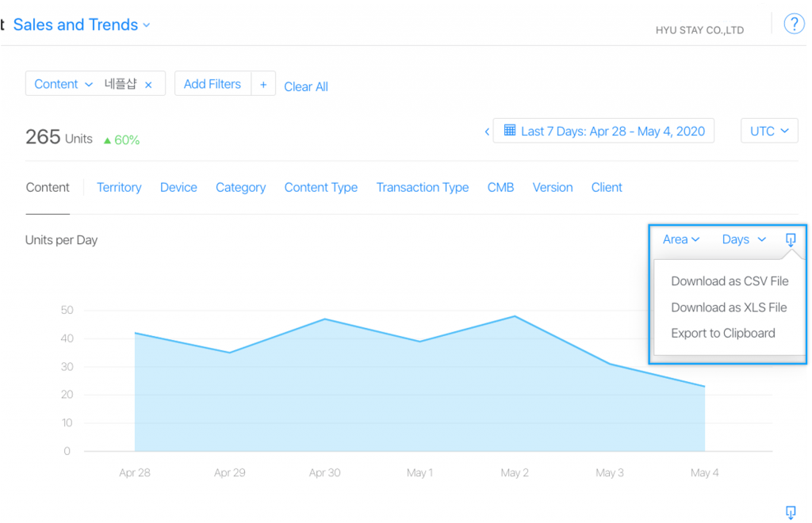This screenshot has width=812, height=523.
Task: Switch to the Territory tab
Action: coord(119,187)
